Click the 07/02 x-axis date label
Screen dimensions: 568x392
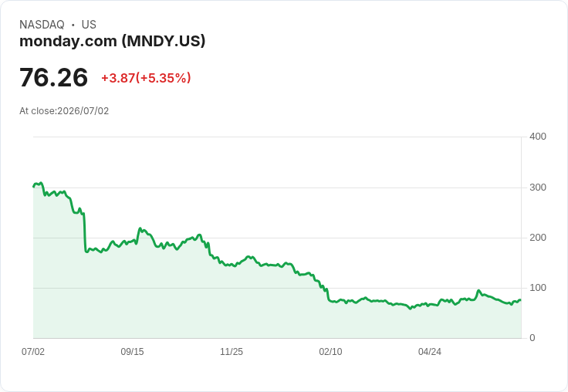(x=33, y=351)
